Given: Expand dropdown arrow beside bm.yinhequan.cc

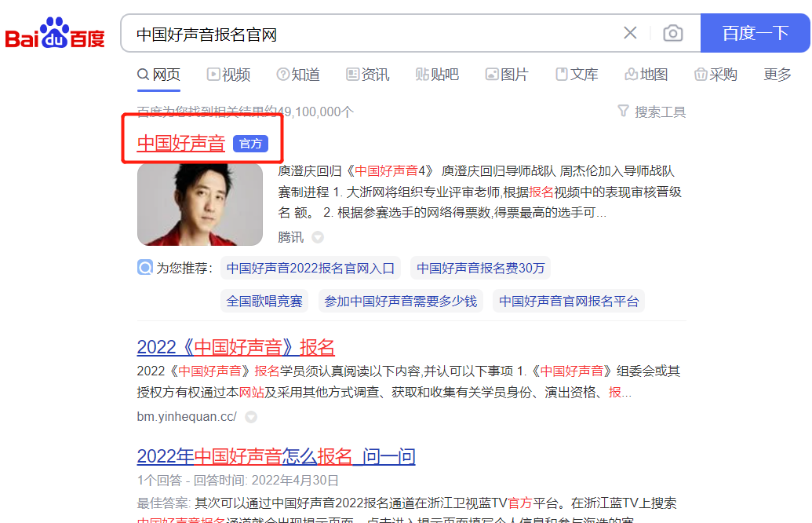Looking at the screenshot, I should [x=251, y=417].
